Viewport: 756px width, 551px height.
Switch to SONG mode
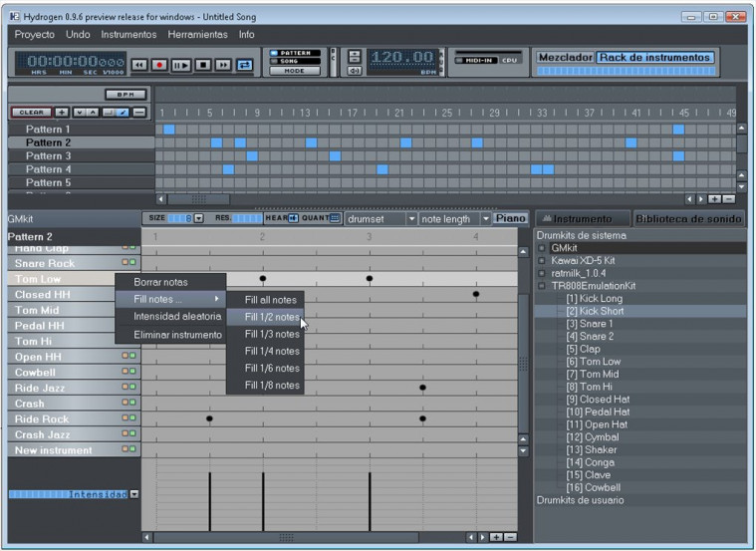[x=295, y=61]
